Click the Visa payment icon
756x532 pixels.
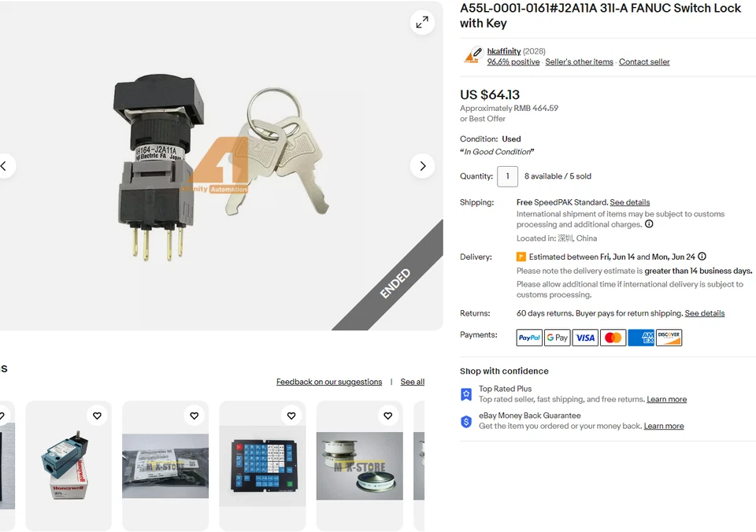click(585, 338)
